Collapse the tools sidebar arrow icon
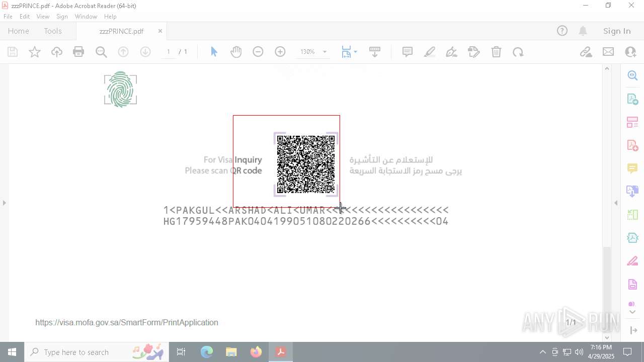This screenshot has height=362, width=644. [x=632, y=330]
